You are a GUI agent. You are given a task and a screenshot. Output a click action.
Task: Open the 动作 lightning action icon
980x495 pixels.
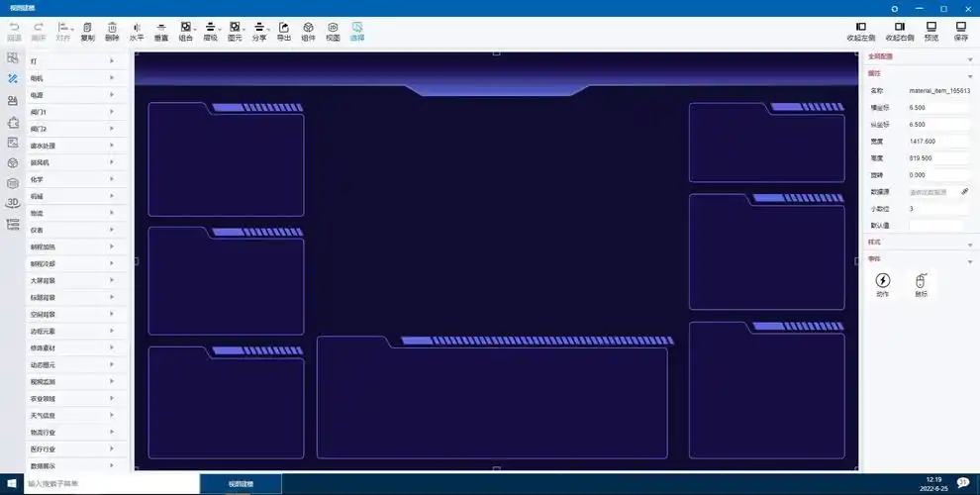point(882,280)
